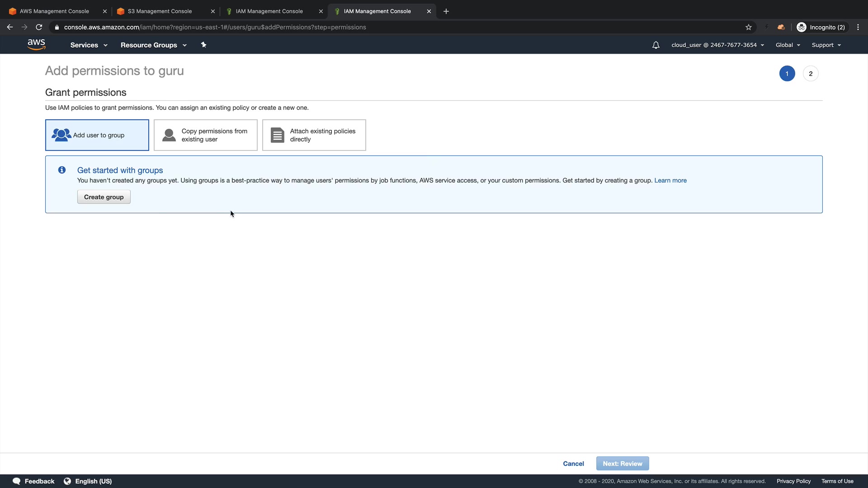Bookmark page with the star icon

point(749,27)
